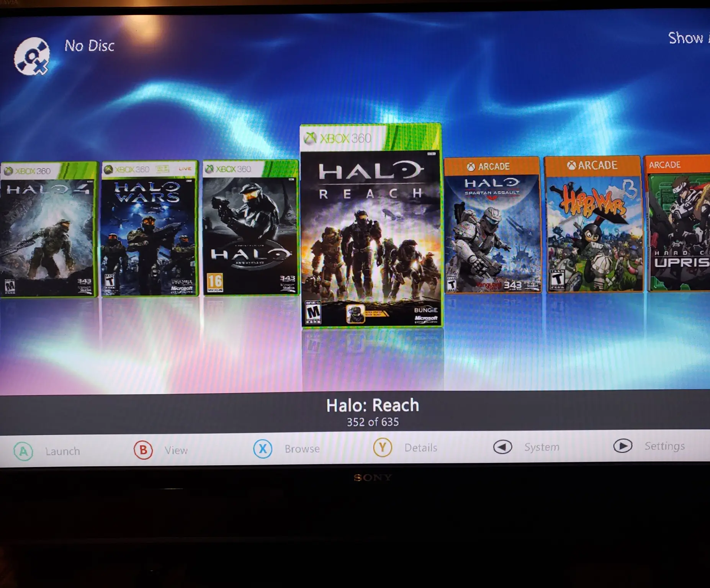Select the Halo Wars game cover

(150, 229)
